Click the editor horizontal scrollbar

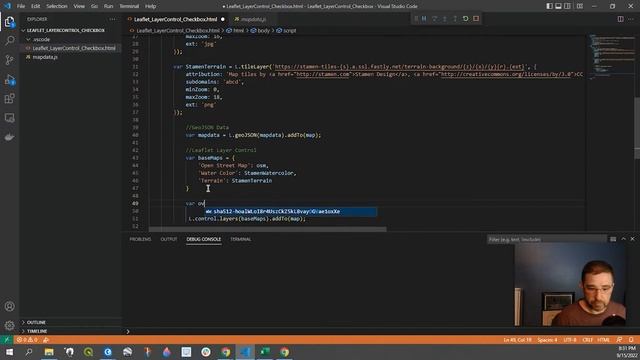tap(267, 229)
